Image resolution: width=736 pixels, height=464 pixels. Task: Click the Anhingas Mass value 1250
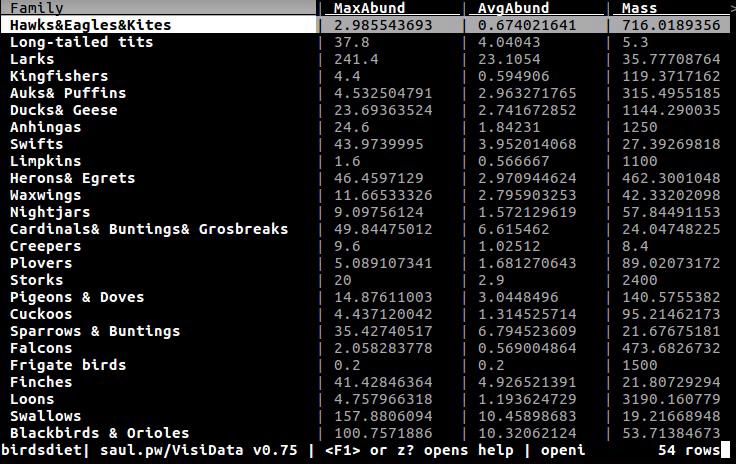[x=639, y=127]
